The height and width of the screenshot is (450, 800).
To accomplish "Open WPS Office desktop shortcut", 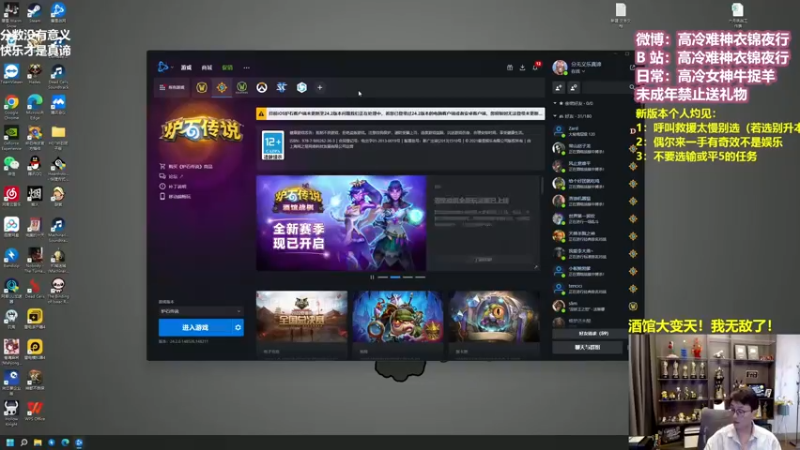I will (x=35, y=411).
